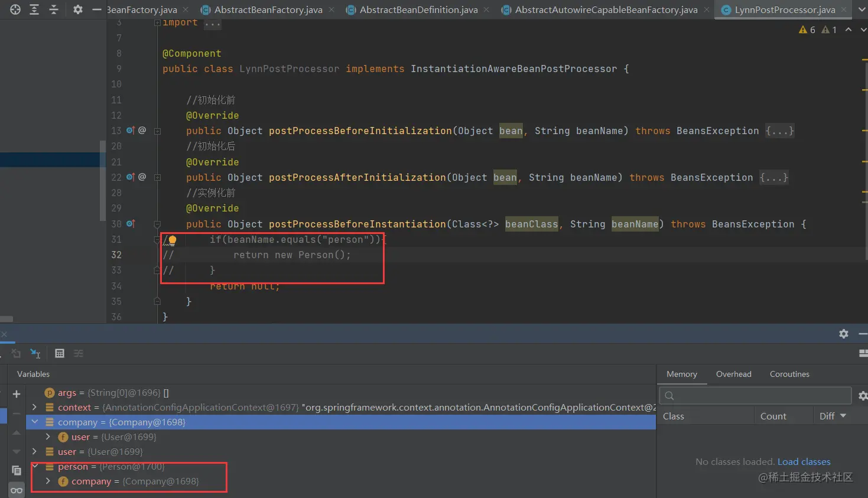Screen dimensions: 868x498
Task: Click the folded import ellipsis placeholder
Action: pos(212,23)
